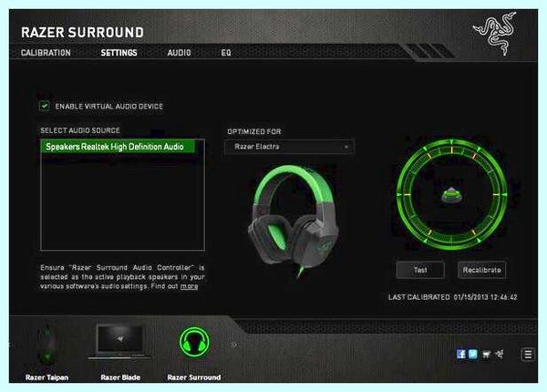
Task: Click the Test button
Action: tap(420, 270)
